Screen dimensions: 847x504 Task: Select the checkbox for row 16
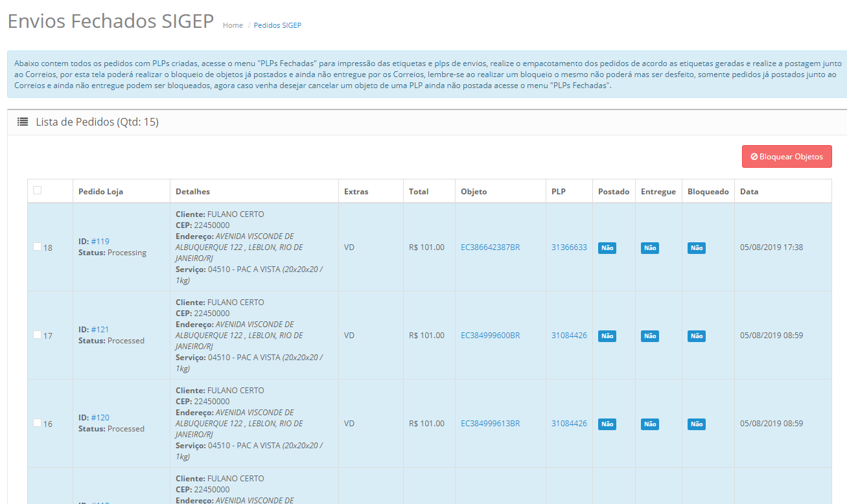click(x=38, y=423)
